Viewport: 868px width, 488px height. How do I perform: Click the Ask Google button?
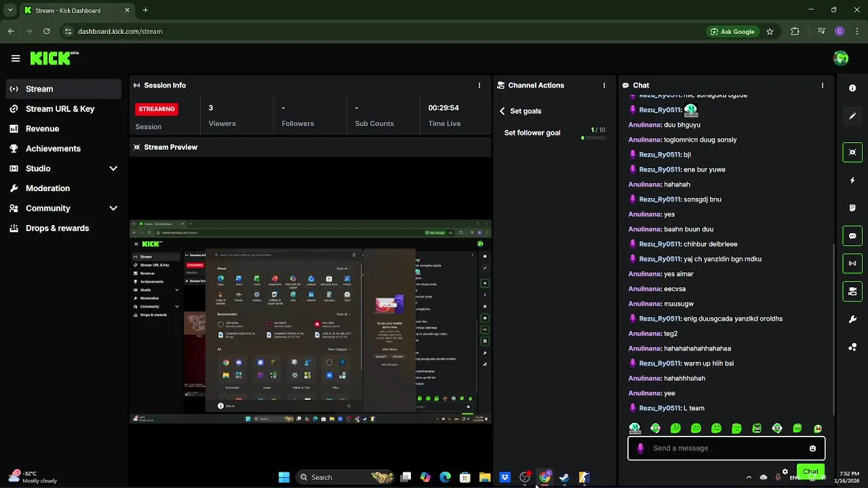tap(732, 31)
